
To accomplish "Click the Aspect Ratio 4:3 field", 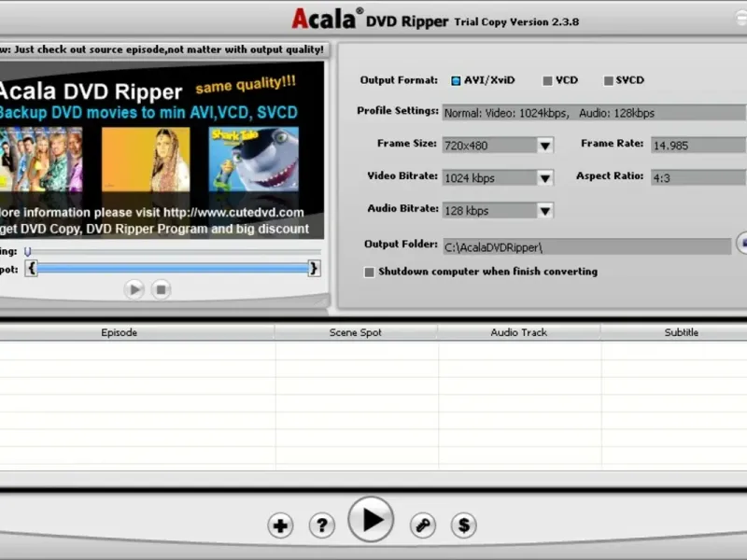I will click(x=698, y=178).
